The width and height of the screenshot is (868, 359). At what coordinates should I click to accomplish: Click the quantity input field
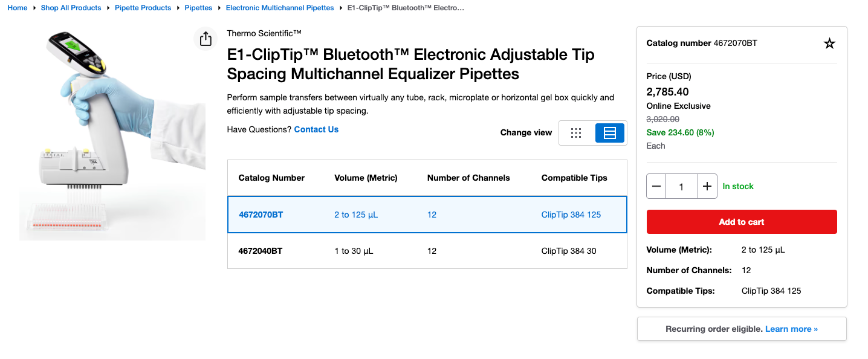point(682,186)
